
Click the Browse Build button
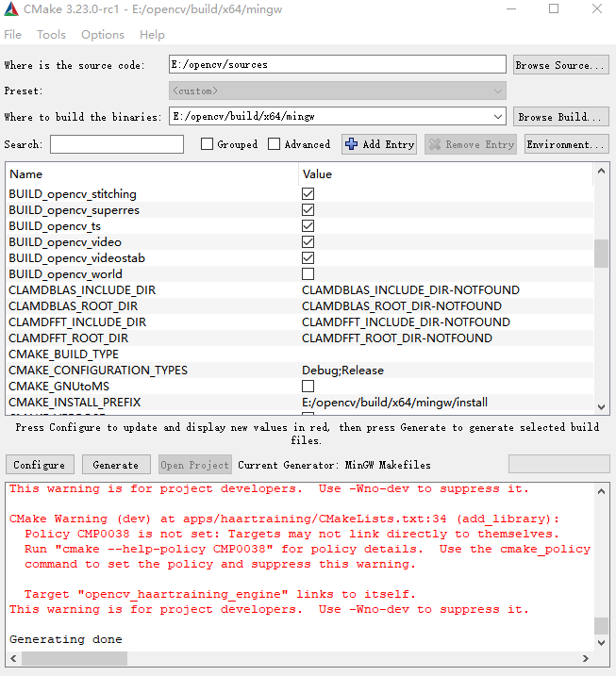560,117
